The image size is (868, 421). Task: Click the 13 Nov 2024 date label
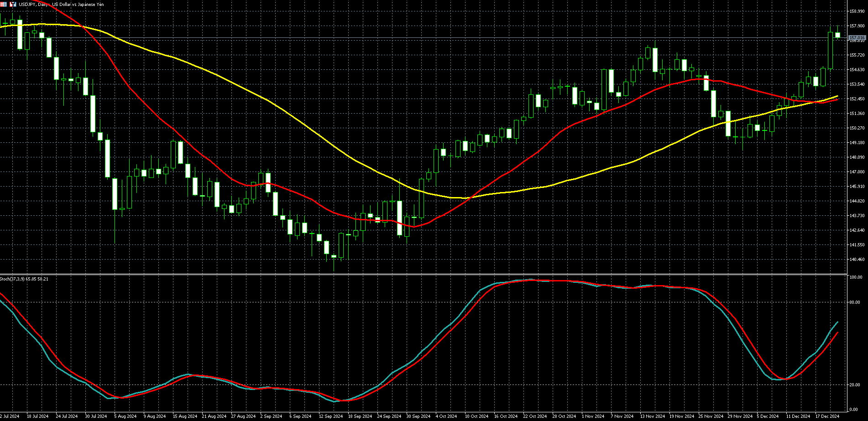coord(652,416)
